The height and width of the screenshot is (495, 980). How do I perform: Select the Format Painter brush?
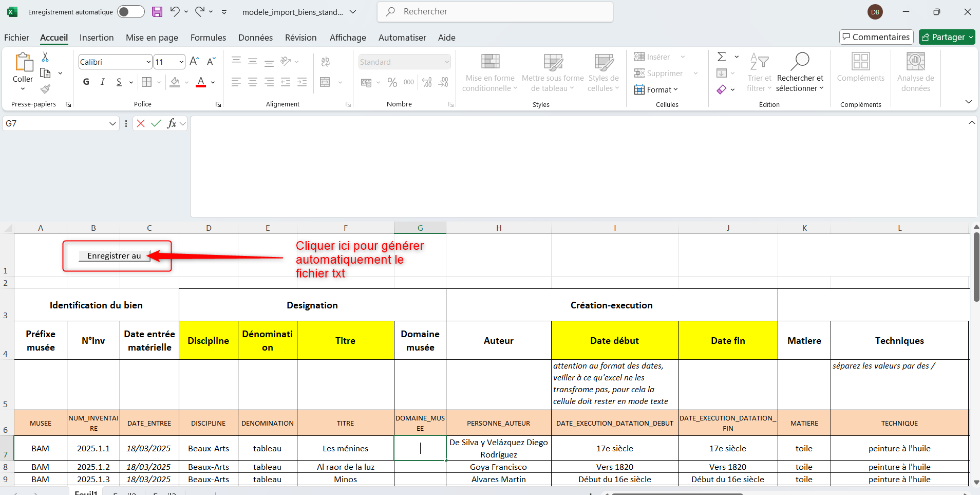click(45, 89)
